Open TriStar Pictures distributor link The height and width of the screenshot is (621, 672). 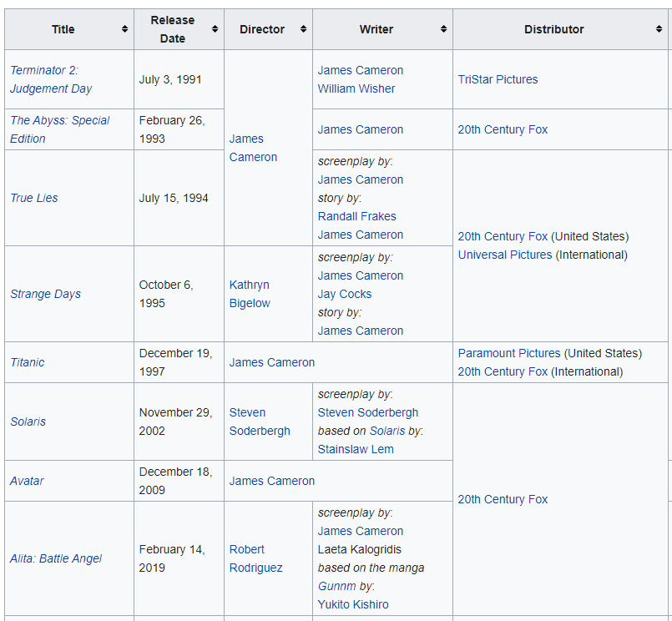[x=498, y=79]
